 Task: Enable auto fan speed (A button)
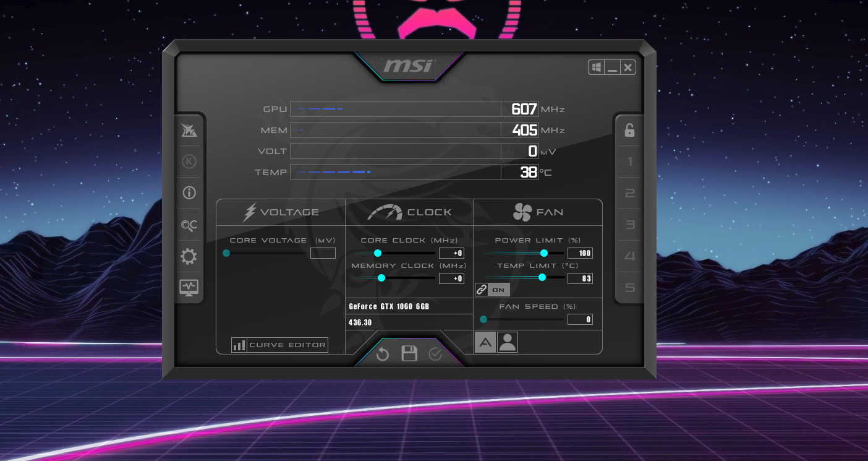(485, 342)
